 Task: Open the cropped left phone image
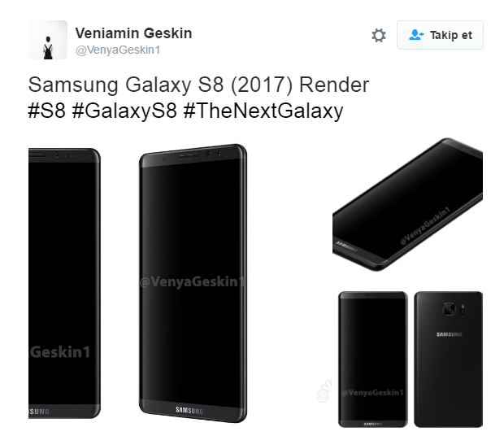coord(64,283)
